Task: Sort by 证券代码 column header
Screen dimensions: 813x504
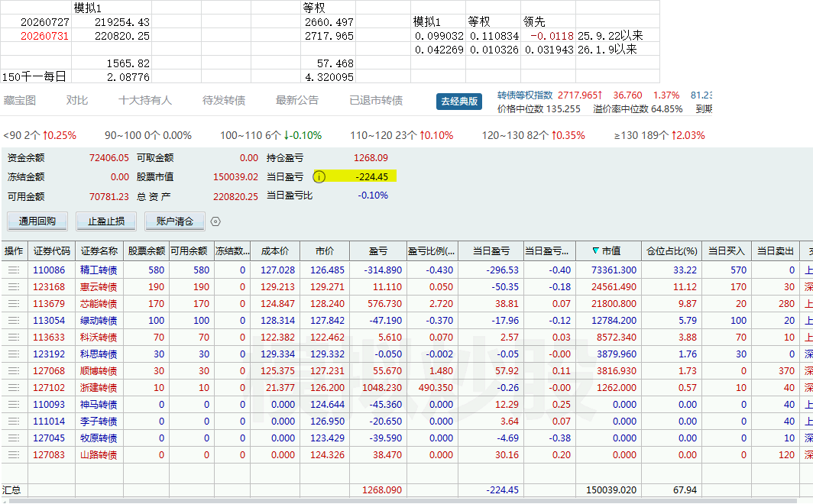Action: [x=52, y=250]
